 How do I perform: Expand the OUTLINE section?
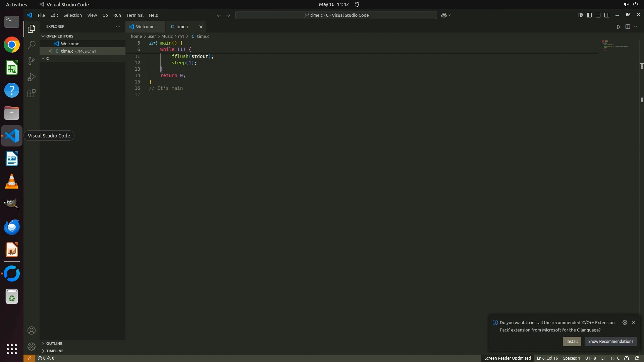click(54, 344)
